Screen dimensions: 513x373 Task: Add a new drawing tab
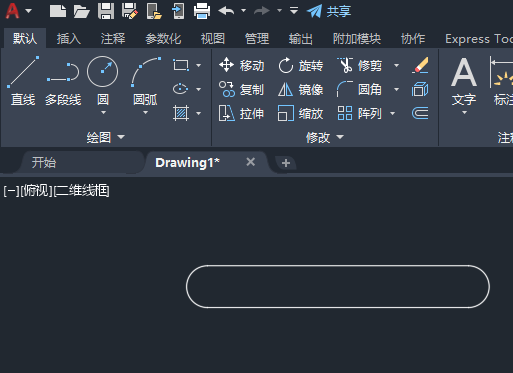pos(286,163)
